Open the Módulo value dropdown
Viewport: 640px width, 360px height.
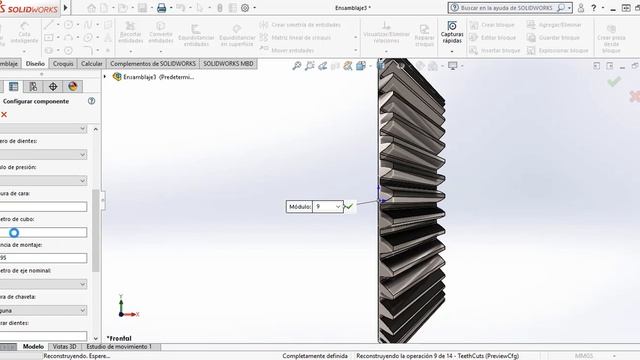338,207
